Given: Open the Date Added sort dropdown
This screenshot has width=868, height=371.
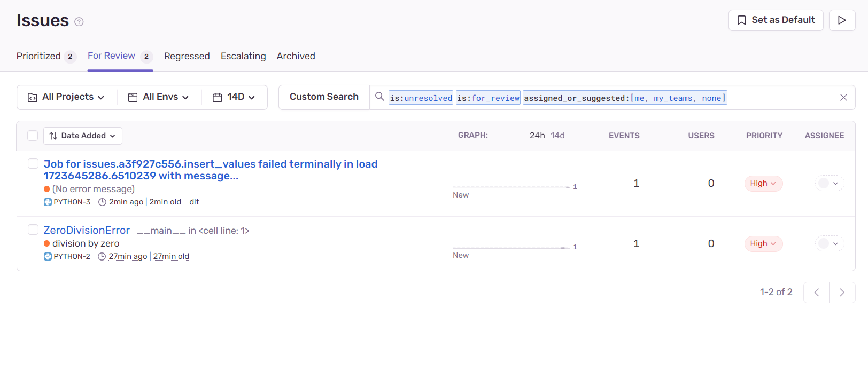Looking at the screenshot, I should tap(83, 136).
